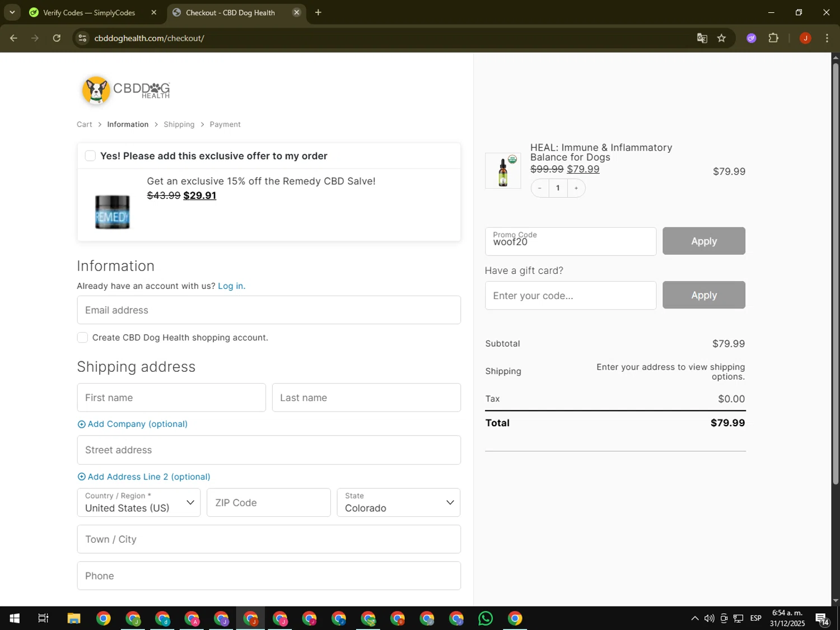The width and height of the screenshot is (840, 630).
Task: Decrease HEAL product quantity with minus
Action: [x=539, y=188]
